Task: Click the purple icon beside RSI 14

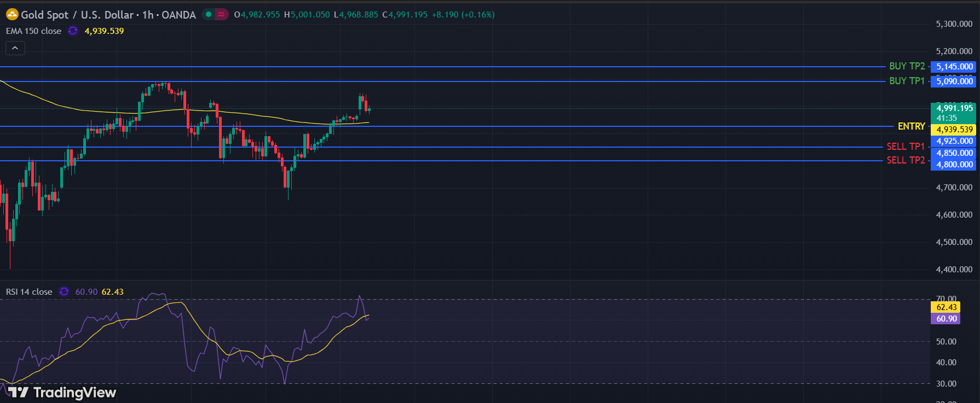Action: click(x=64, y=292)
